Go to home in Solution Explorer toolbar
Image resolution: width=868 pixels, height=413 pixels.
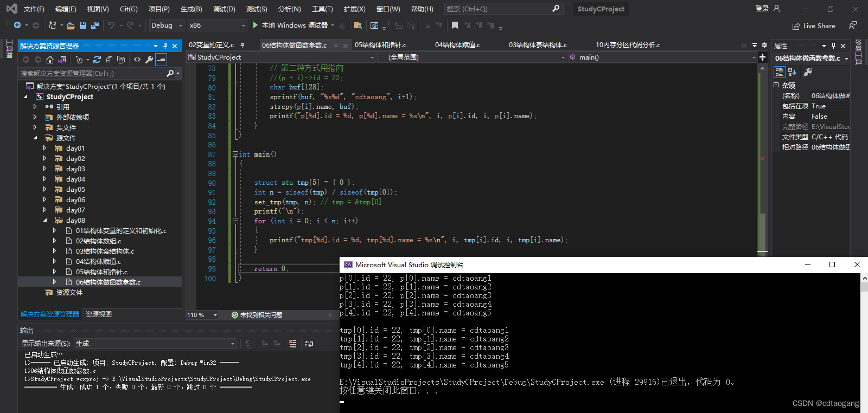50,60
